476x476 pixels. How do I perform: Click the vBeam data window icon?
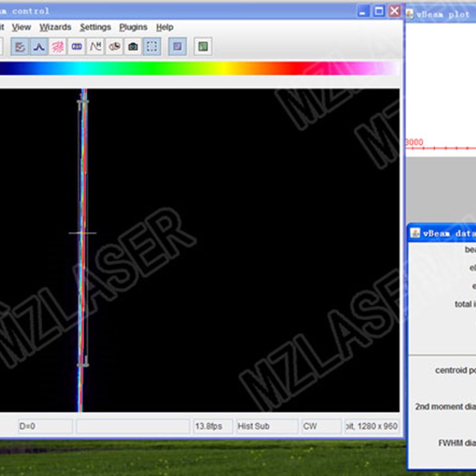pos(415,233)
